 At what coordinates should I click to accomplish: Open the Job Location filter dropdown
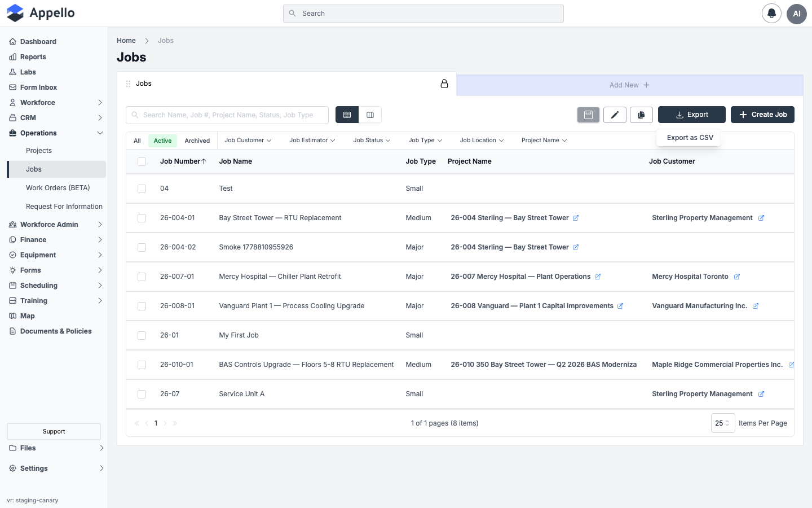[x=482, y=141]
